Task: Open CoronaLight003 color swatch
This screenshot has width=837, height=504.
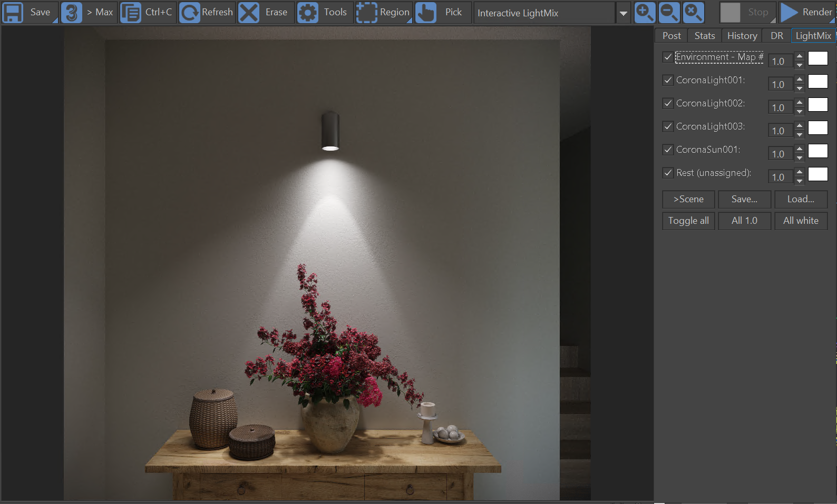Action: (x=818, y=127)
